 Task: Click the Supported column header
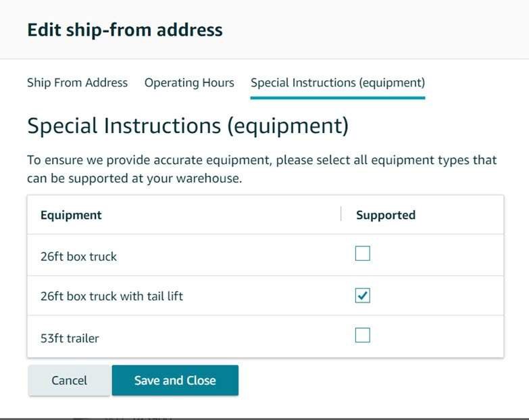click(x=386, y=215)
